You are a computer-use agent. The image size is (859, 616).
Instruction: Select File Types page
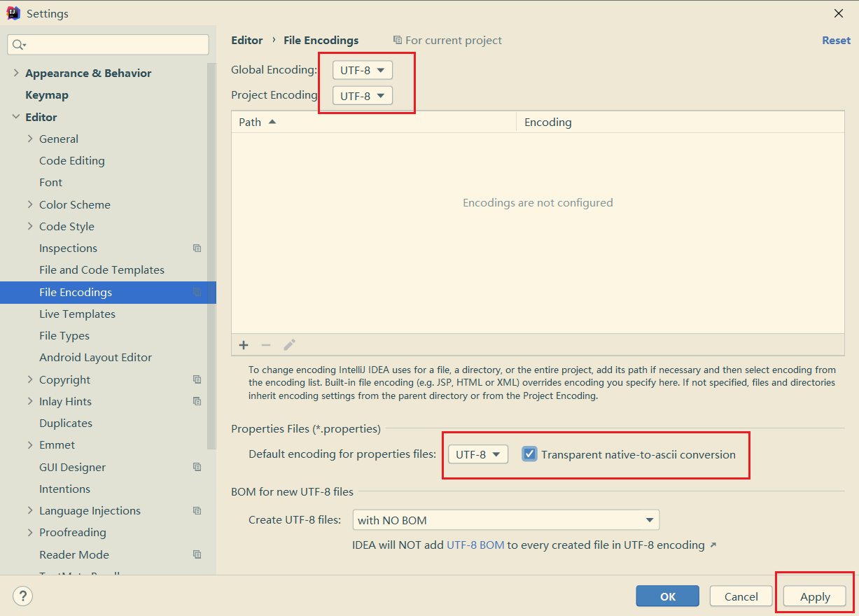click(x=64, y=336)
